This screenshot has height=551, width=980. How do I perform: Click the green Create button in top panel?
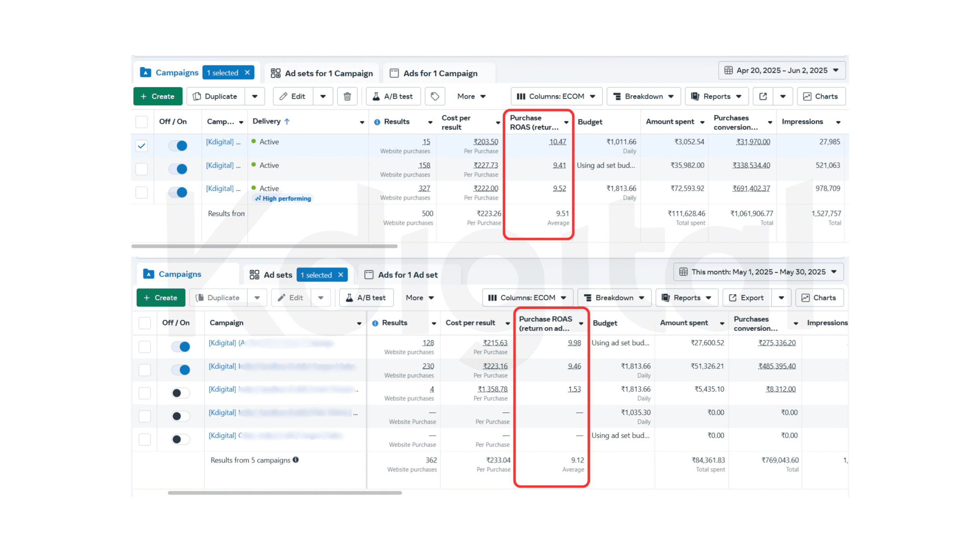tap(157, 96)
